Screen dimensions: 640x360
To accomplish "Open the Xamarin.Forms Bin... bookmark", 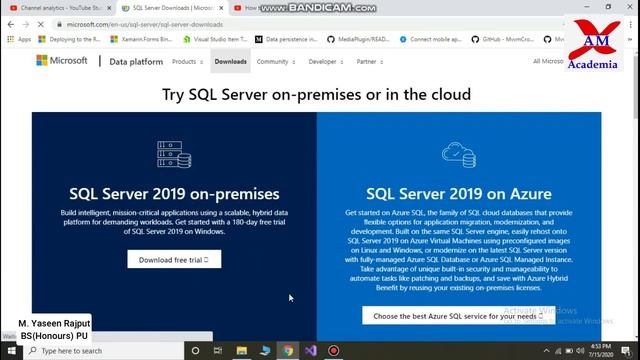I will (x=141, y=39).
